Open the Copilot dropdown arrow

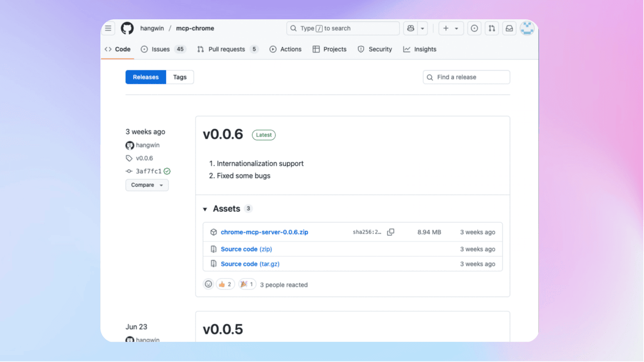[x=423, y=29]
